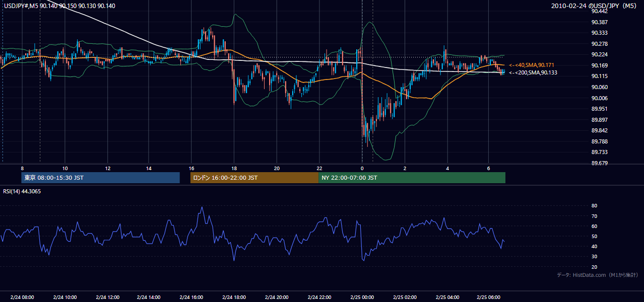Click RSI scale value 50
The width and height of the screenshot is (644, 302).
click(x=595, y=236)
